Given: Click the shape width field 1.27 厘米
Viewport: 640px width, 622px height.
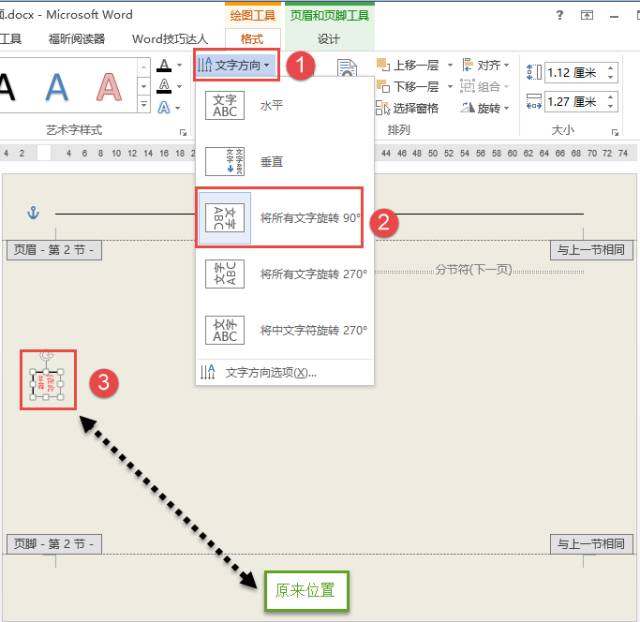Looking at the screenshot, I should click(x=575, y=101).
